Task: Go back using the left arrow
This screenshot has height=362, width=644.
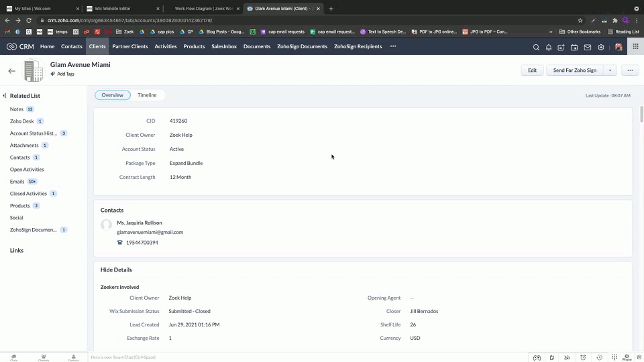Action: coord(11,71)
